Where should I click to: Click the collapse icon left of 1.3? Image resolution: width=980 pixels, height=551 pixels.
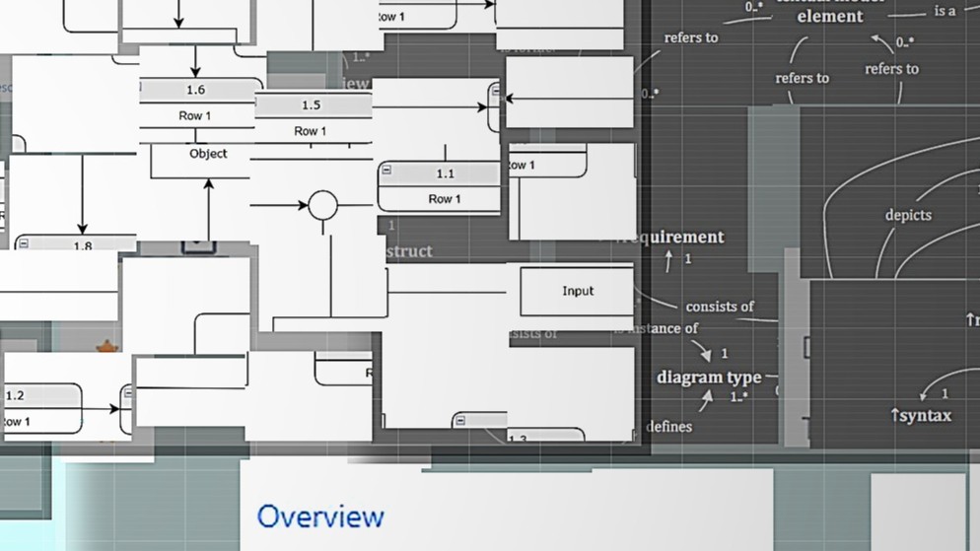point(459,421)
